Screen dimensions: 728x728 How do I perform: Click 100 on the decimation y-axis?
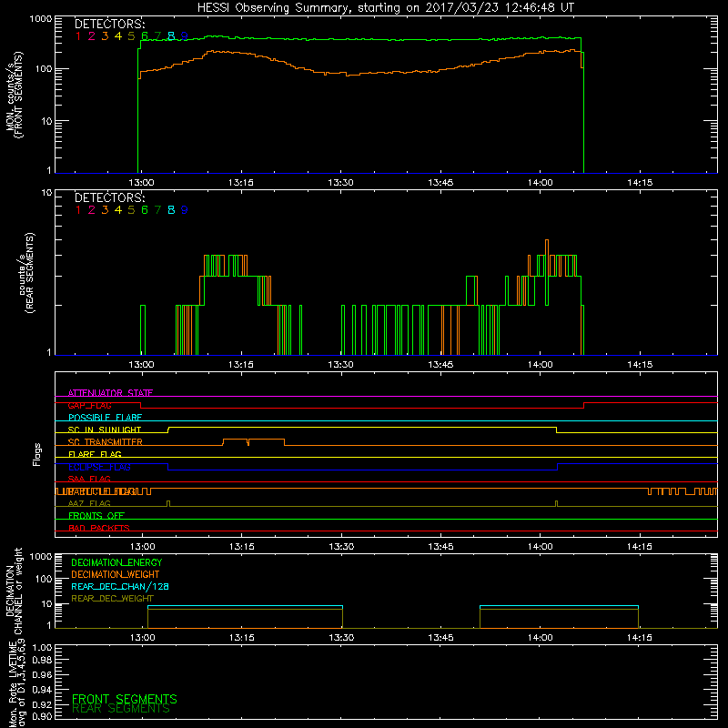[44, 579]
